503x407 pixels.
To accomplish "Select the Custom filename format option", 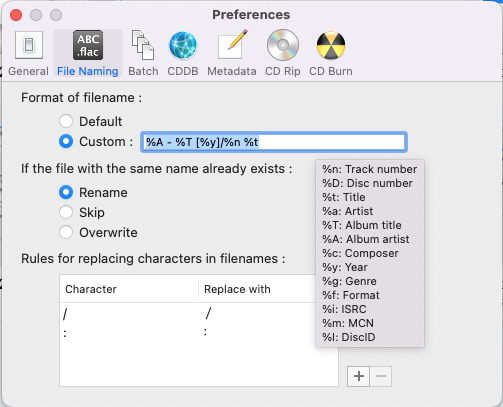I will click(x=66, y=141).
